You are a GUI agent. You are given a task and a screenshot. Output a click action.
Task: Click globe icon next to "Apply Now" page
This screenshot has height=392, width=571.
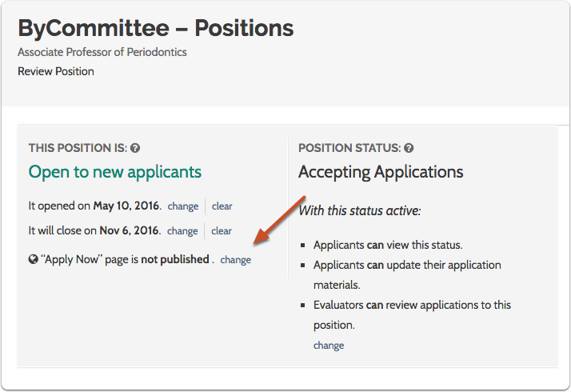(33, 259)
